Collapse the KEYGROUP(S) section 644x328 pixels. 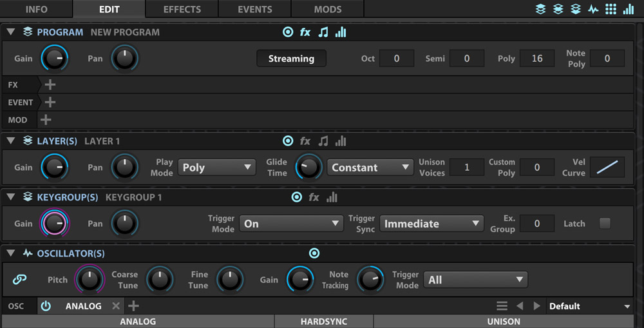click(11, 197)
